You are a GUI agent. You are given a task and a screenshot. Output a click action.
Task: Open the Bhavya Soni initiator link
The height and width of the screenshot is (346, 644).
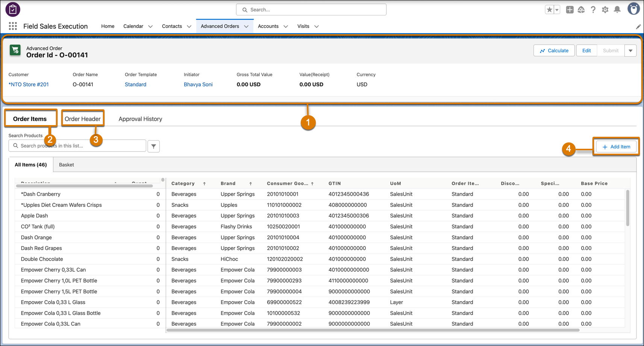198,85
